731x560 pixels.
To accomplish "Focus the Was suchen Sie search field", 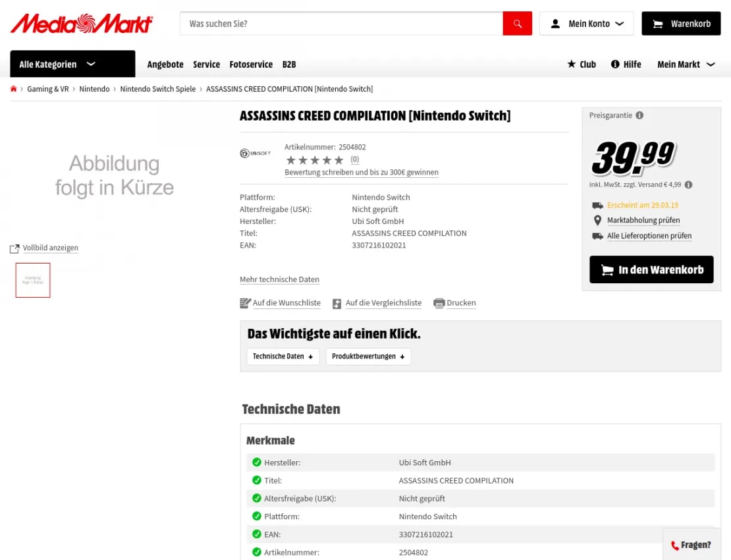I will (x=341, y=24).
